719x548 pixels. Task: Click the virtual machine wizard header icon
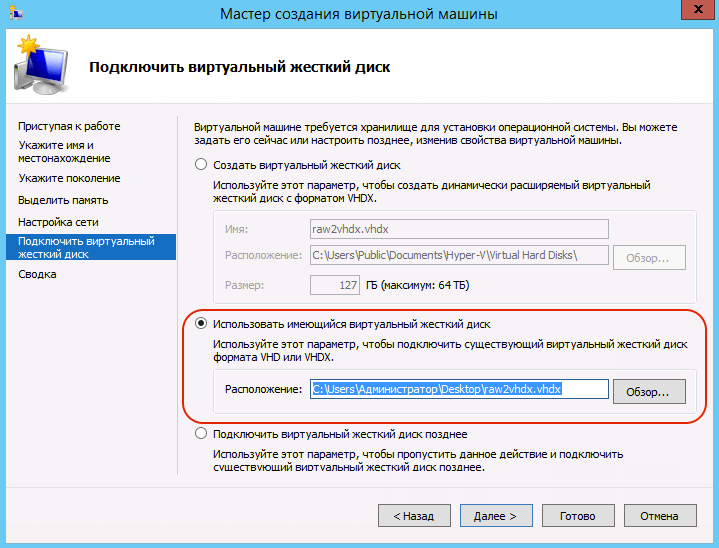[x=40, y=64]
